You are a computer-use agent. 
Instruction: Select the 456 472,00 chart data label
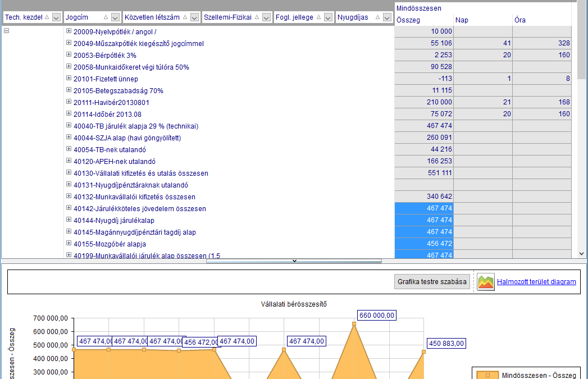coord(200,343)
